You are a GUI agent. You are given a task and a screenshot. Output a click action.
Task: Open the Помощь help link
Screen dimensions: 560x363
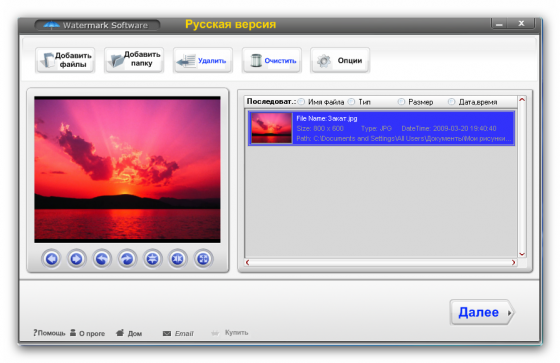pos(49,333)
